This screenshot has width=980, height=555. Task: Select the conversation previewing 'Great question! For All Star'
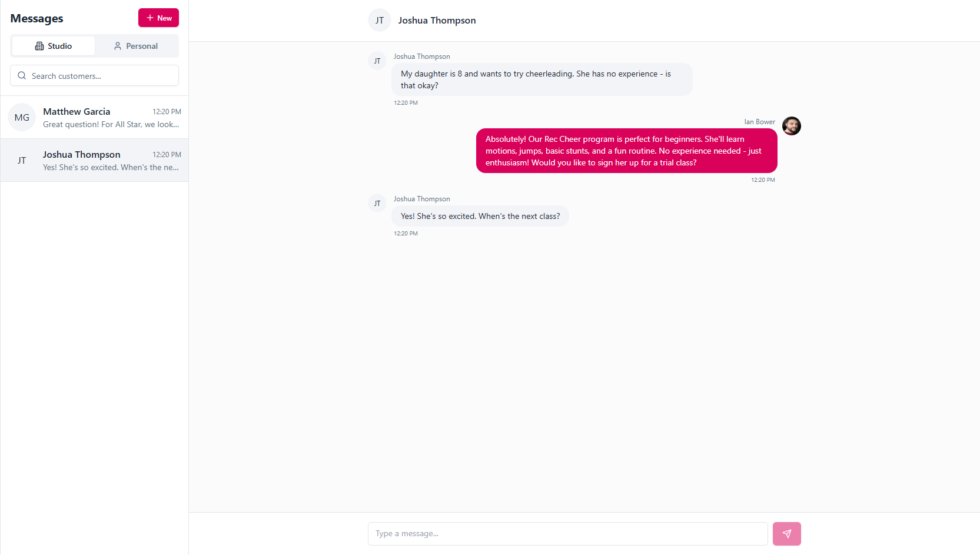94,117
